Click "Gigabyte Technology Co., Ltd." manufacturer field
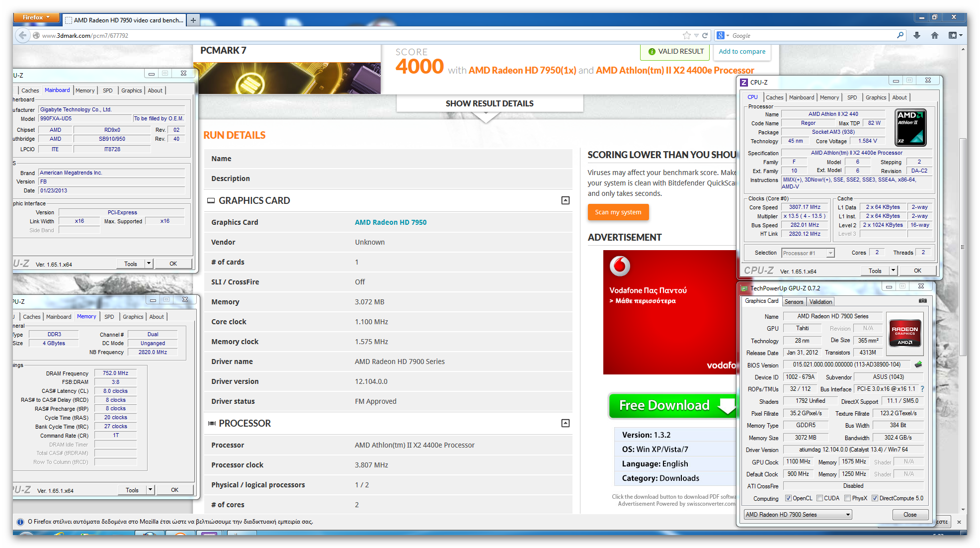The width and height of the screenshot is (980, 548). [x=112, y=109]
